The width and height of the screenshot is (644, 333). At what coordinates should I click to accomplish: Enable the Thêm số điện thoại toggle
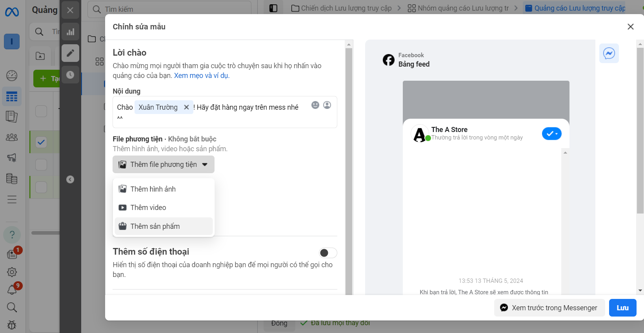[328, 253]
